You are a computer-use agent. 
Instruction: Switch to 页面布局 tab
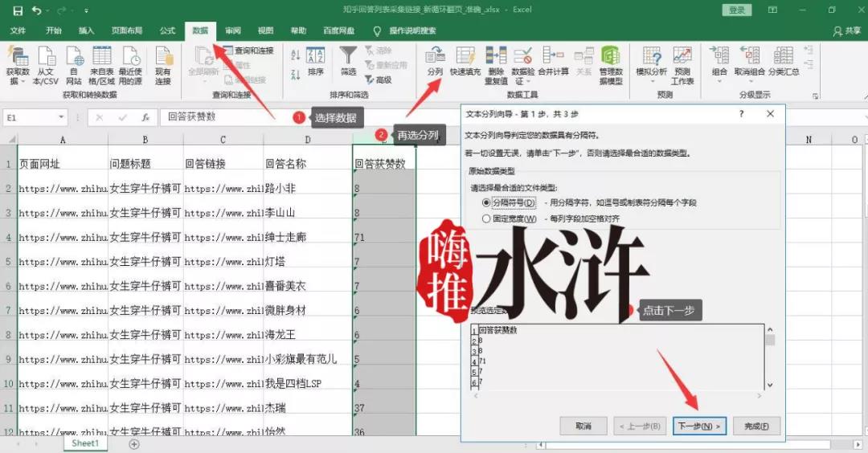127,31
